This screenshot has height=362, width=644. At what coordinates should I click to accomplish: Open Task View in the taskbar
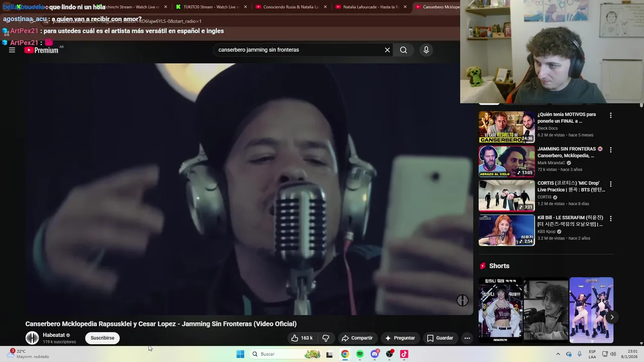coord(330,354)
